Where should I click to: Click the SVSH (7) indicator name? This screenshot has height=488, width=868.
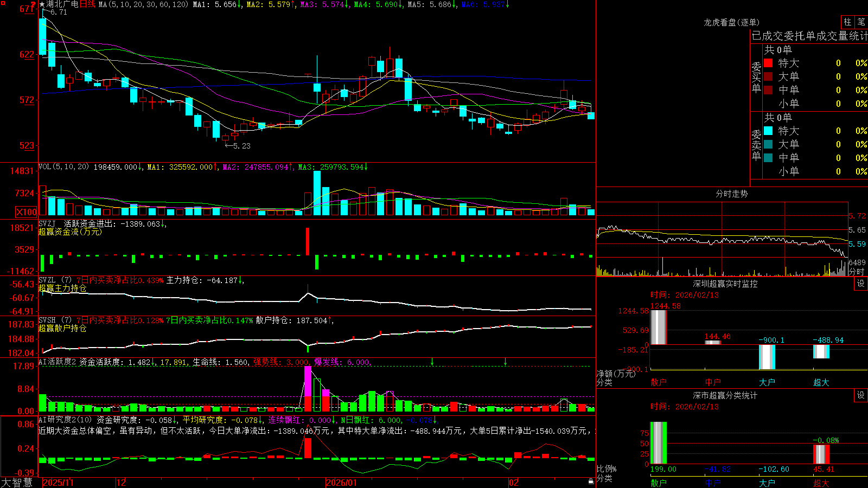click(55, 320)
